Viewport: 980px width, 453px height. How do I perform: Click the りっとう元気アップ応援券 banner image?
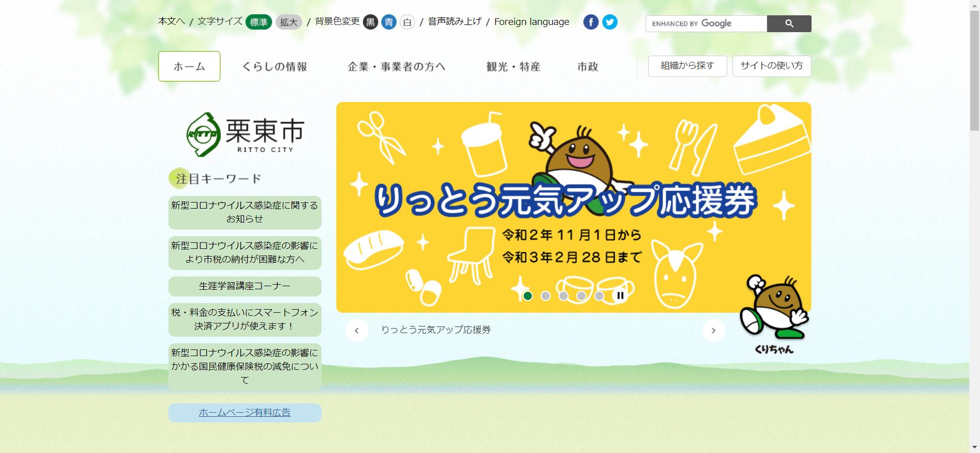tap(574, 207)
